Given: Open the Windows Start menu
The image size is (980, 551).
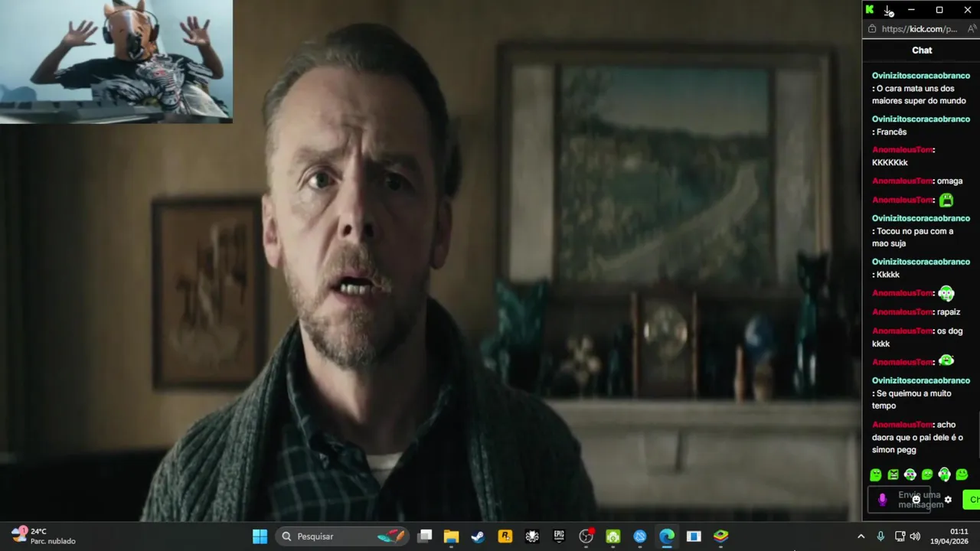Looking at the screenshot, I should click(x=260, y=536).
